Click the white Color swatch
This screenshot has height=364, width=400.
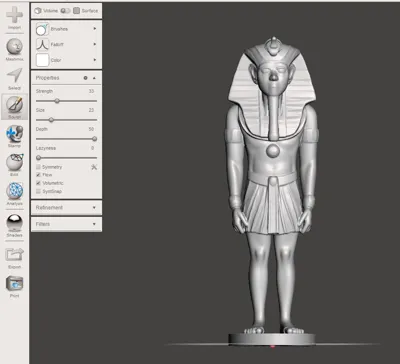42,60
